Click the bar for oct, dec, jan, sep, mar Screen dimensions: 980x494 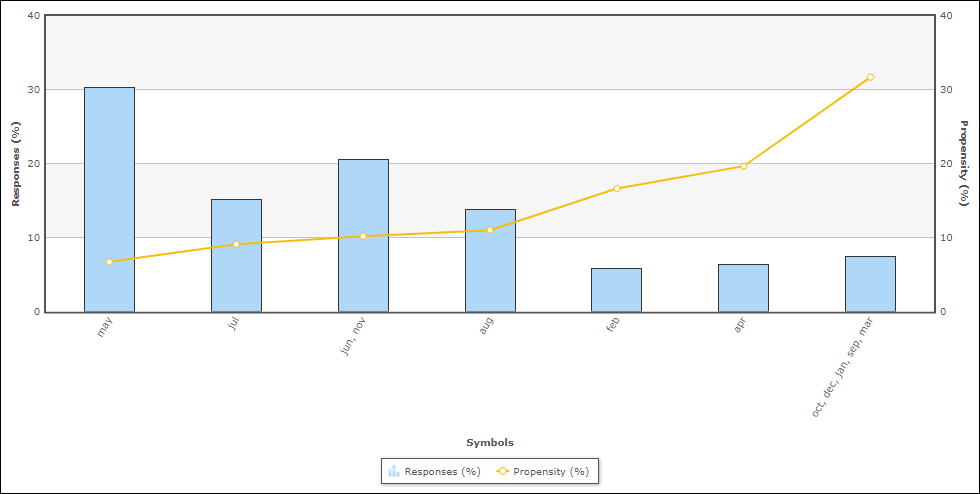pos(870,284)
